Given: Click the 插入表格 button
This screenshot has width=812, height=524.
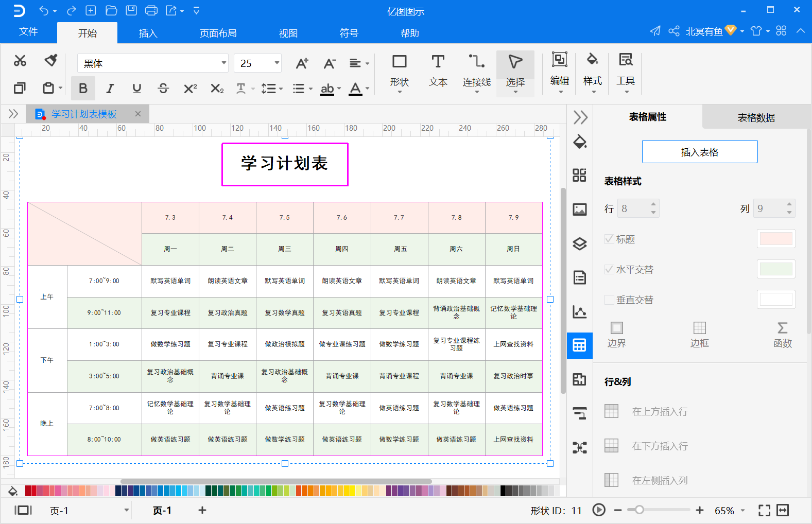Looking at the screenshot, I should (699, 152).
